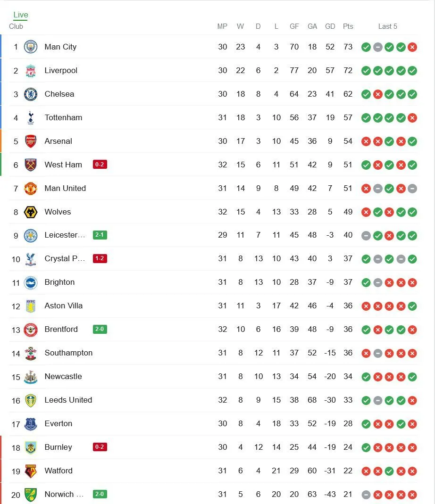
Task: Open the Arsenal crest icon
Action: (x=31, y=141)
